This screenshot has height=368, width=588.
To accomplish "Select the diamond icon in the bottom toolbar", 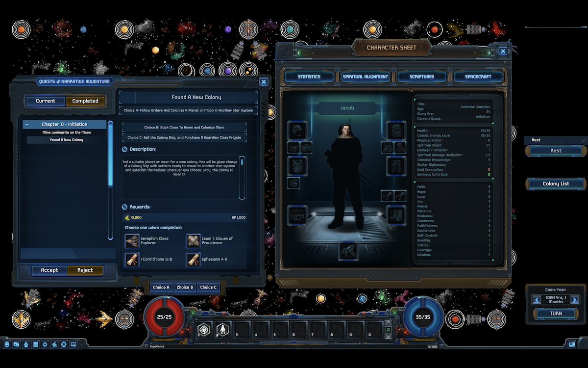I will [x=45, y=344].
